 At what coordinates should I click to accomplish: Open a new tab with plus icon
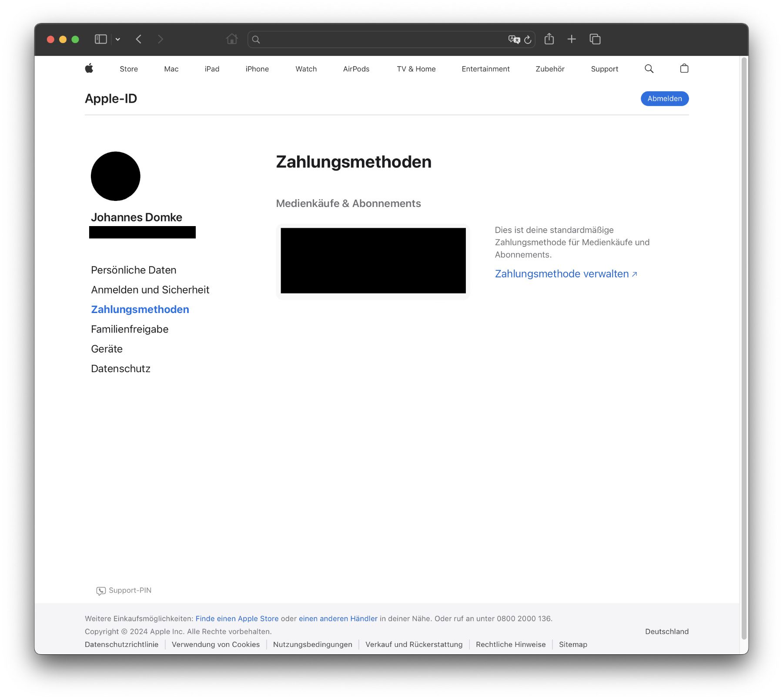click(x=572, y=39)
